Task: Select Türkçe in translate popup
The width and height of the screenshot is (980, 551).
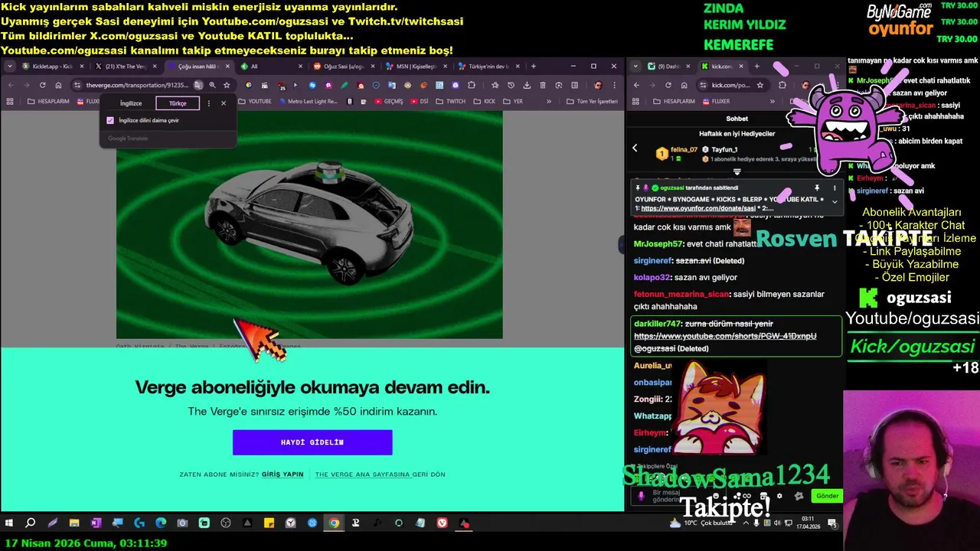Action: click(178, 103)
